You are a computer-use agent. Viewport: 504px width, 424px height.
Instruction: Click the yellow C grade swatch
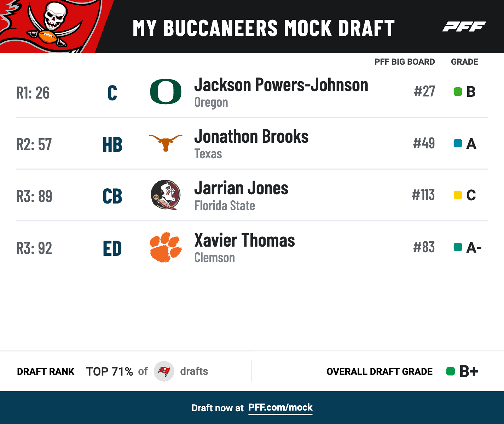click(458, 195)
